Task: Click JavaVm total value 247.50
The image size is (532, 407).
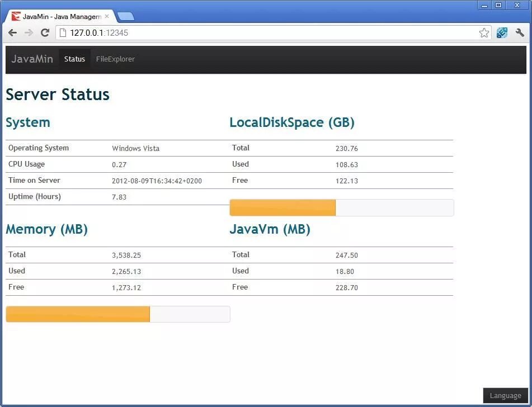Action: pos(347,255)
